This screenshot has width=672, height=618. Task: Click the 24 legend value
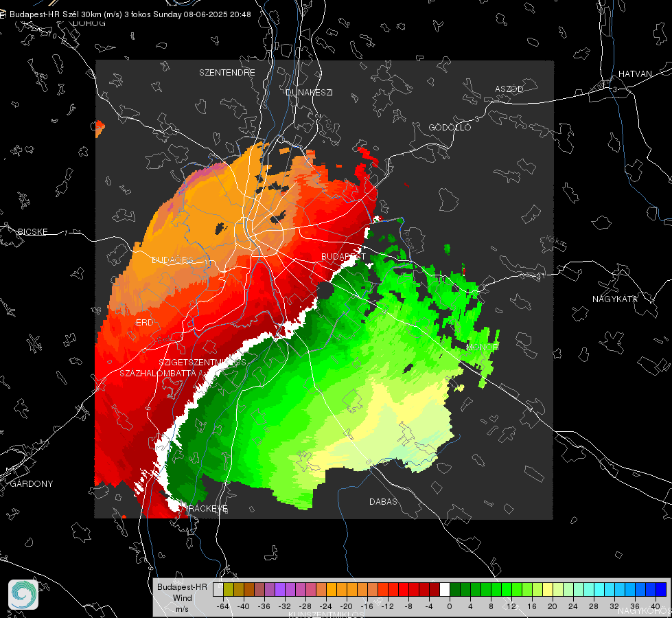click(573, 606)
